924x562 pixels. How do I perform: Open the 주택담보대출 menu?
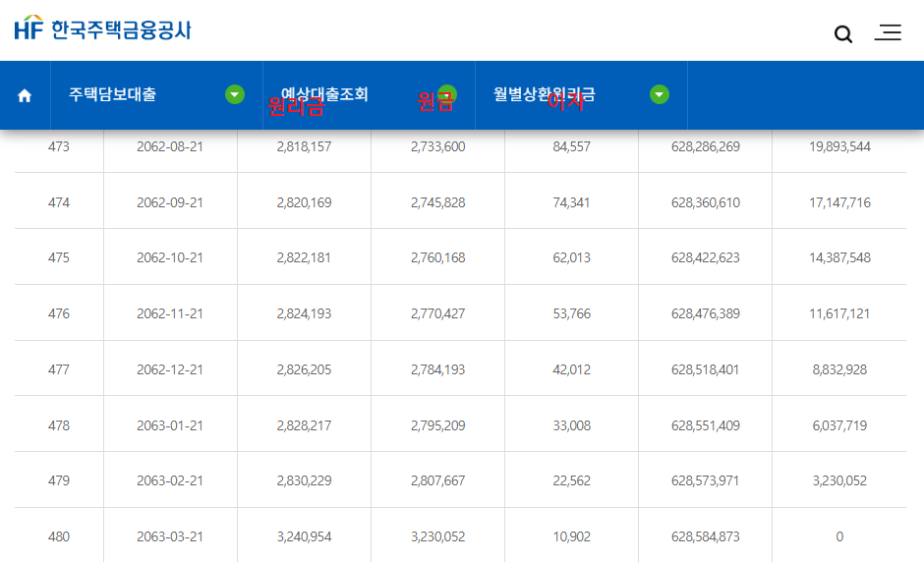113,94
